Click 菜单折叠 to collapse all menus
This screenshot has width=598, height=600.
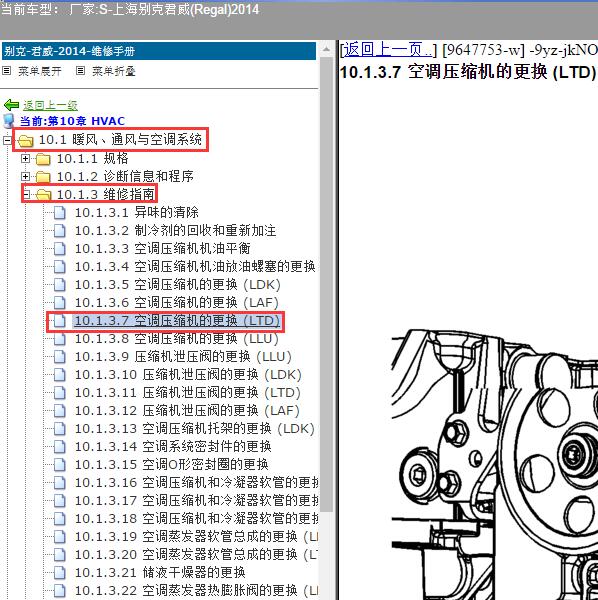pos(114,71)
